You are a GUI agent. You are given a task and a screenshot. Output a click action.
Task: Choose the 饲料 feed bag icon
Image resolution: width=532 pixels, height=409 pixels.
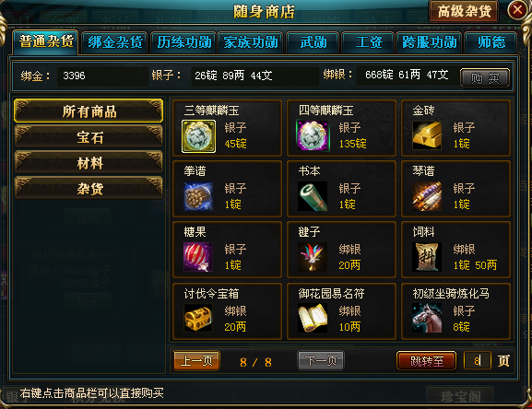(427, 257)
